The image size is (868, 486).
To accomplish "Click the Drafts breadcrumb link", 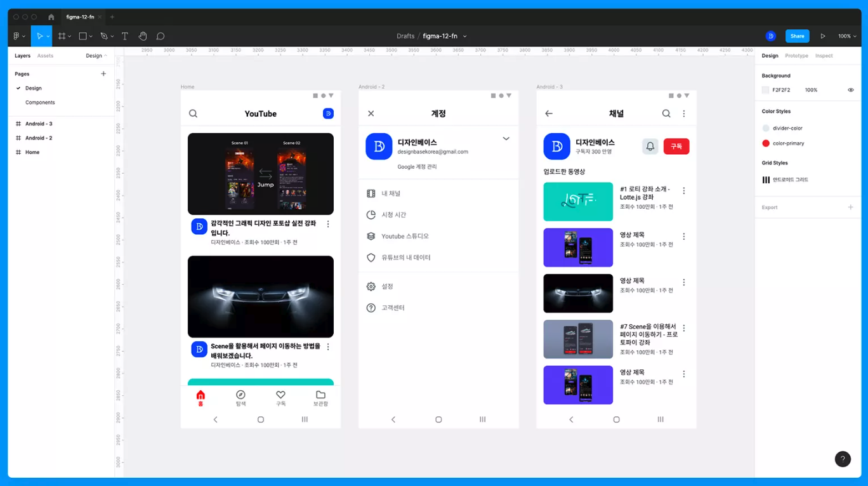I will [x=405, y=36].
